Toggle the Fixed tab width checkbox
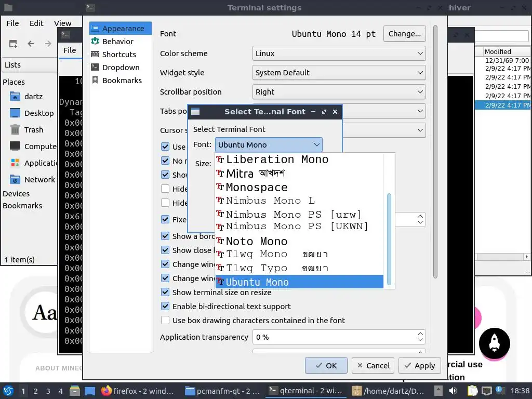The height and width of the screenshot is (399, 532). (x=165, y=220)
